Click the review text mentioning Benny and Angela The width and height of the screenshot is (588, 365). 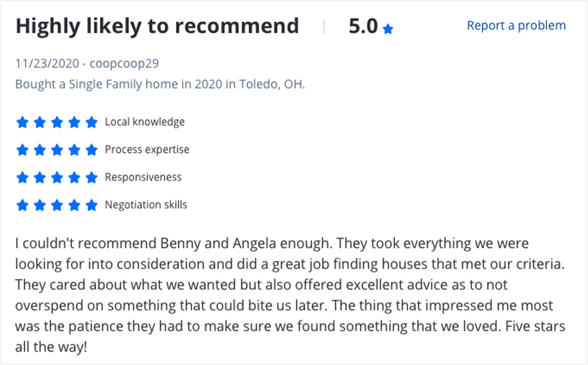point(290,295)
